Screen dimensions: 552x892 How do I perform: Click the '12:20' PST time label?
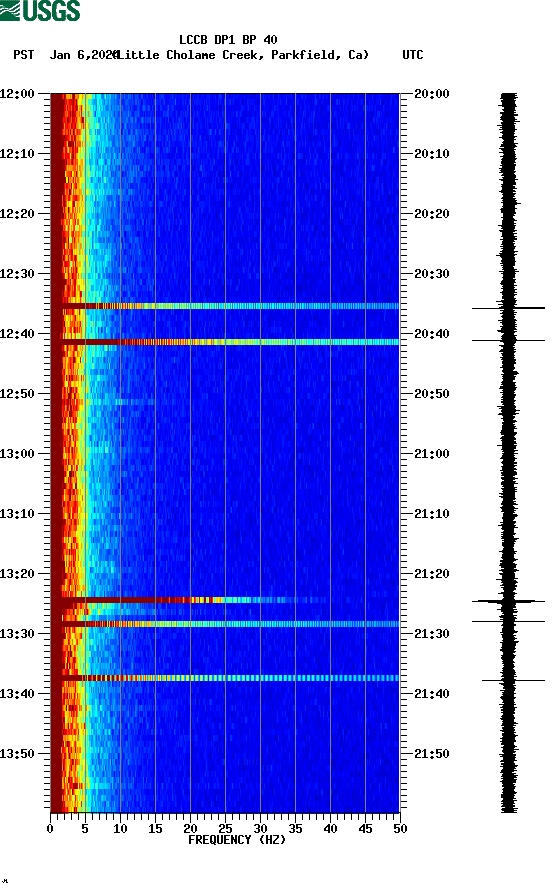click(18, 214)
